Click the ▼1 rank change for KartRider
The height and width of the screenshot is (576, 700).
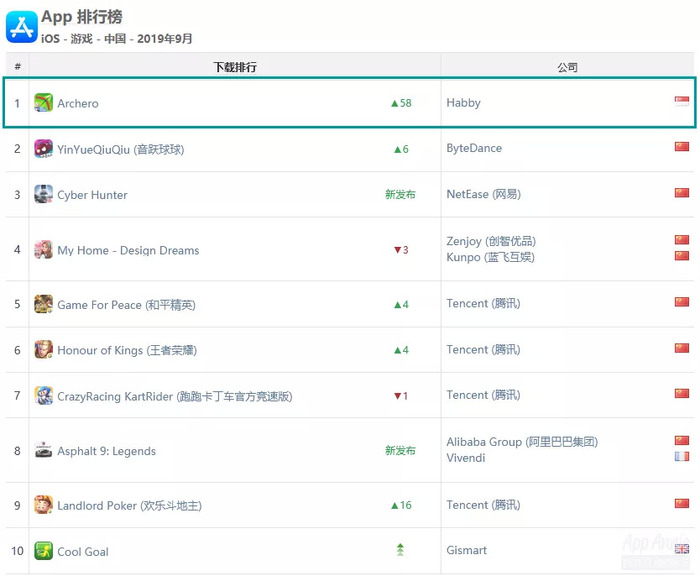coord(401,396)
